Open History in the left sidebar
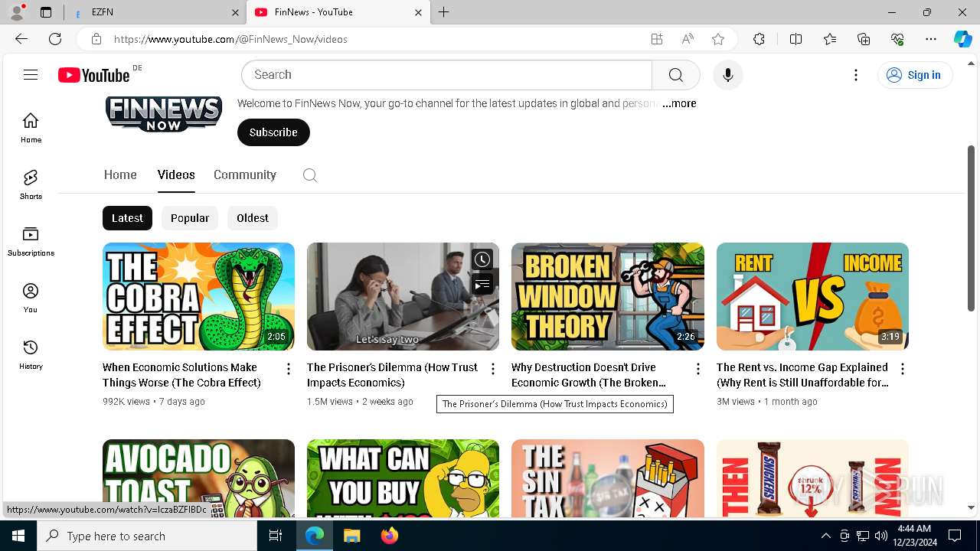 (x=31, y=354)
